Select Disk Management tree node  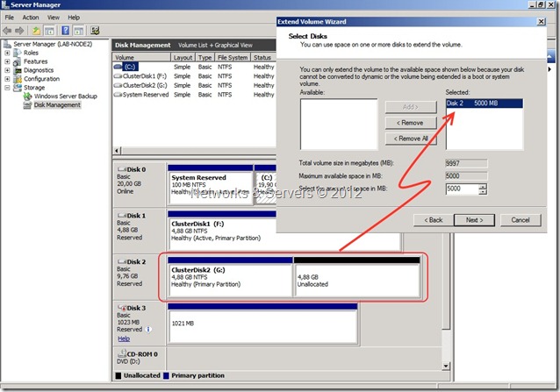coord(57,105)
